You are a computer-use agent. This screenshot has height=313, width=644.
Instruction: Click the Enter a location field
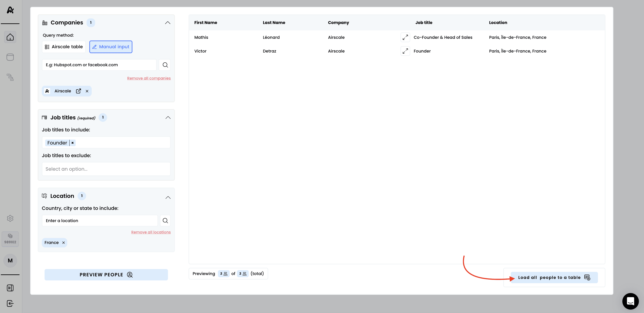(100, 220)
